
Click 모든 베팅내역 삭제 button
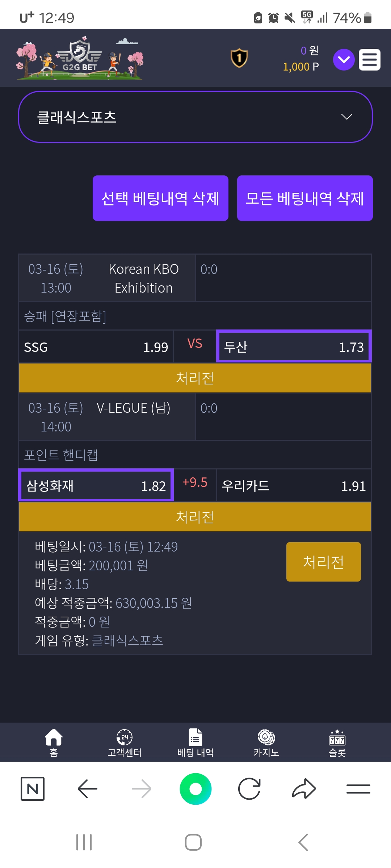pyautogui.click(x=305, y=198)
